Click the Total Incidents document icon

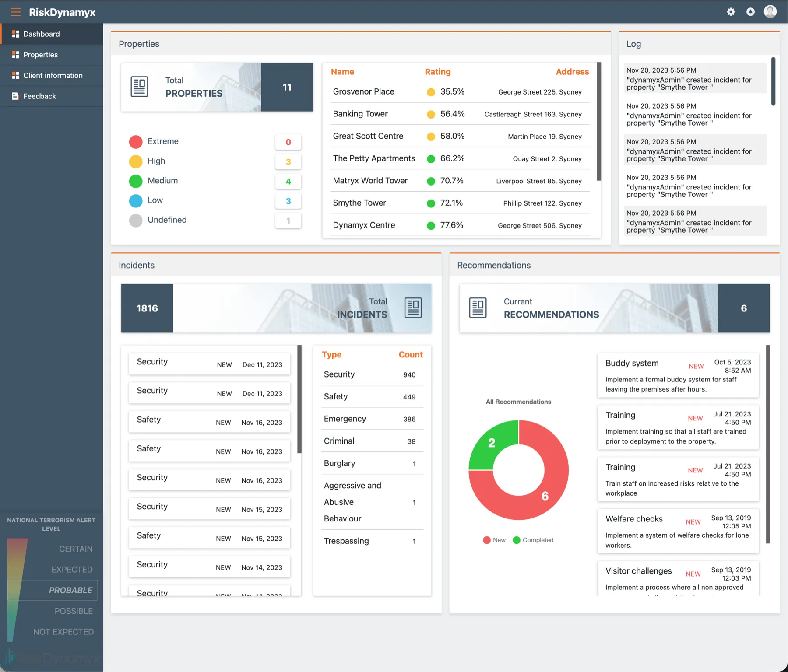coord(413,308)
